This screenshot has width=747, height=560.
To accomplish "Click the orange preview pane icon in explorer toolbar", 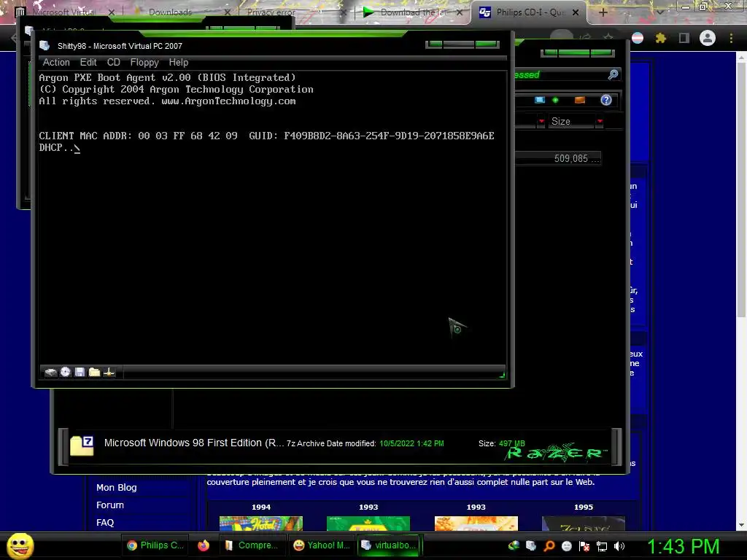I will click(580, 100).
